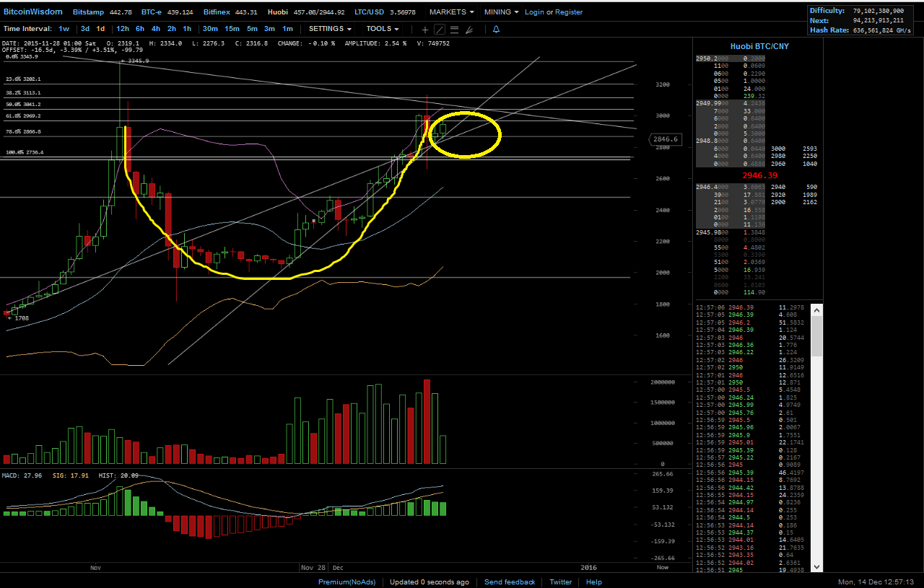The image size is (924, 588).
Task: Open the MARKETS dropdown menu
Action: 452,12
